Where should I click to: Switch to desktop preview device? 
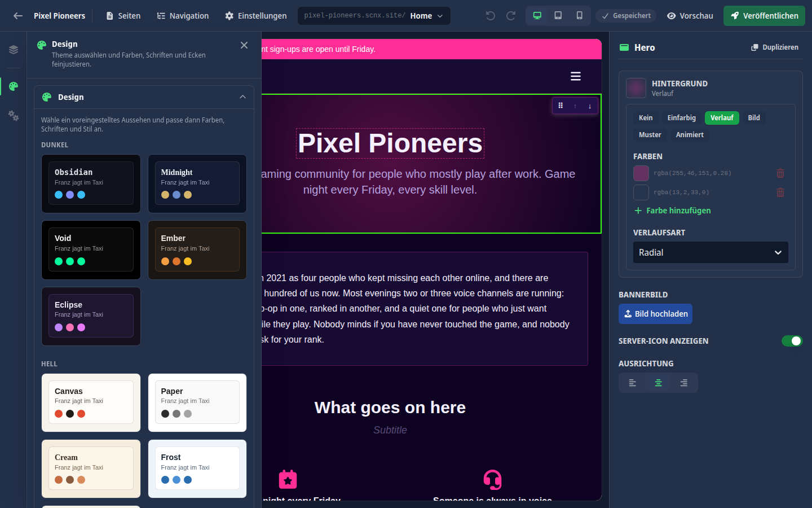[x=537, y=16]
